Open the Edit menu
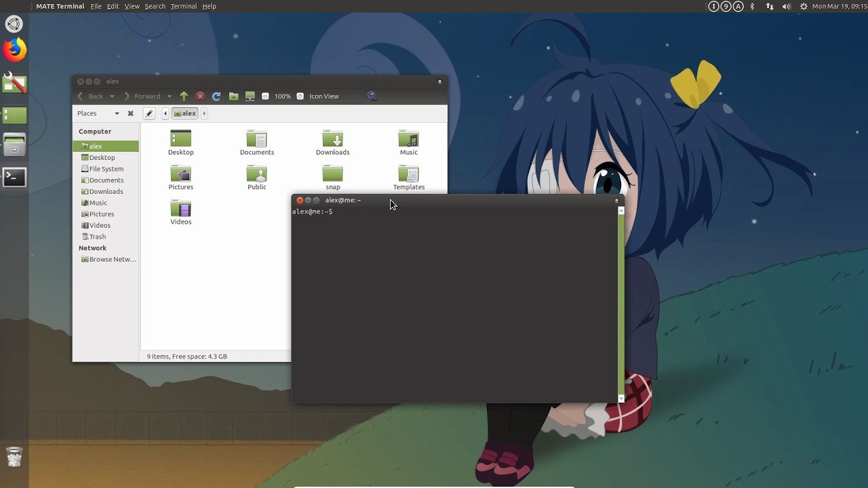Screen dimensions: 868x488 tap(113, 6)
